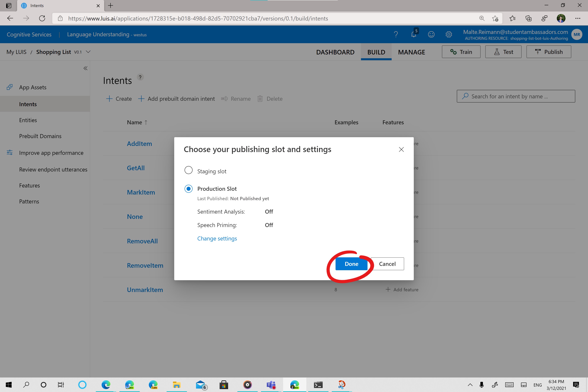Click the MR account avatar
Viewport: 588px width, 392px height.
click(x=577, y=34)
